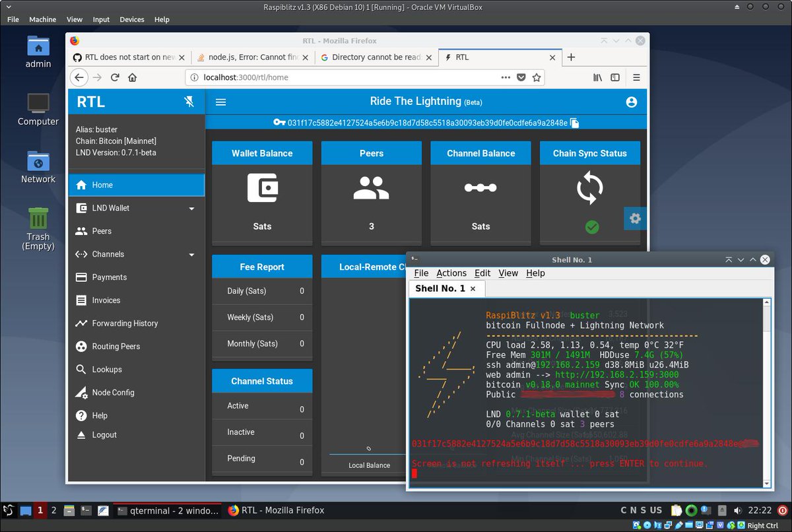Open Edit menu in terminal window
The height and width of the screenshot is (532, 792).
482,273
